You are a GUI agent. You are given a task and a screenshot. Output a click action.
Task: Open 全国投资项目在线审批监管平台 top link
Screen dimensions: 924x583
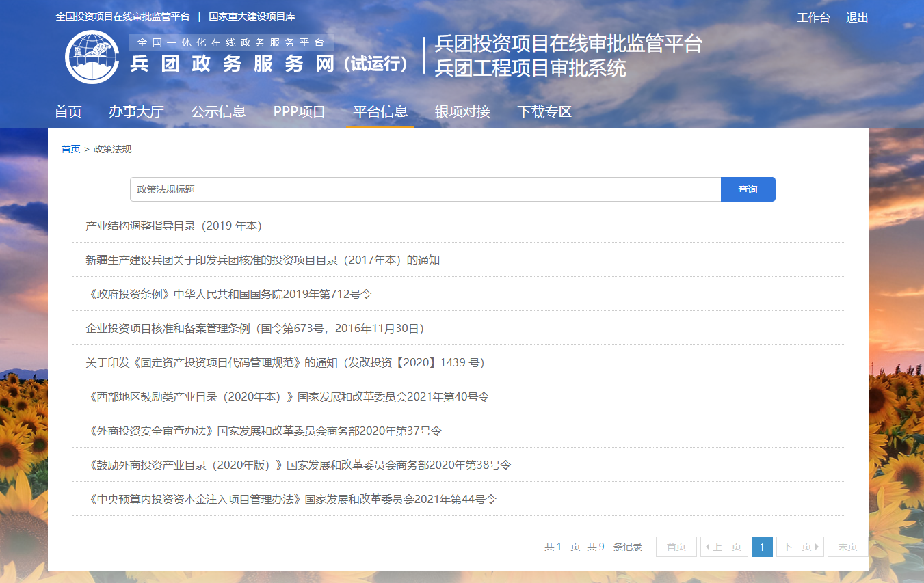tap(123, 16)
